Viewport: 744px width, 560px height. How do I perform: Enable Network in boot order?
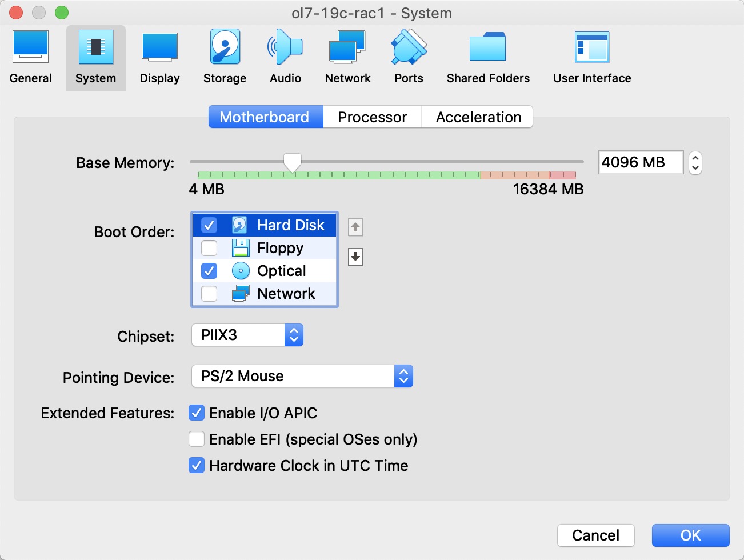click(x=209, y=294)
